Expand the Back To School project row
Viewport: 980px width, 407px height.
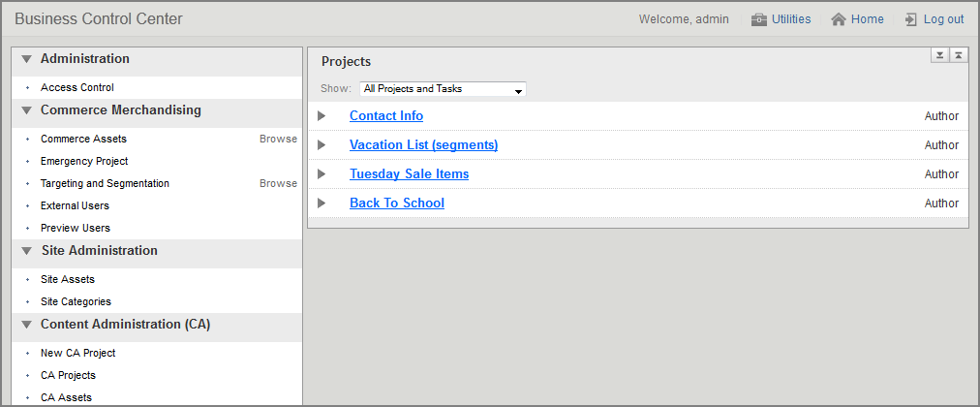tap(322, 203)
